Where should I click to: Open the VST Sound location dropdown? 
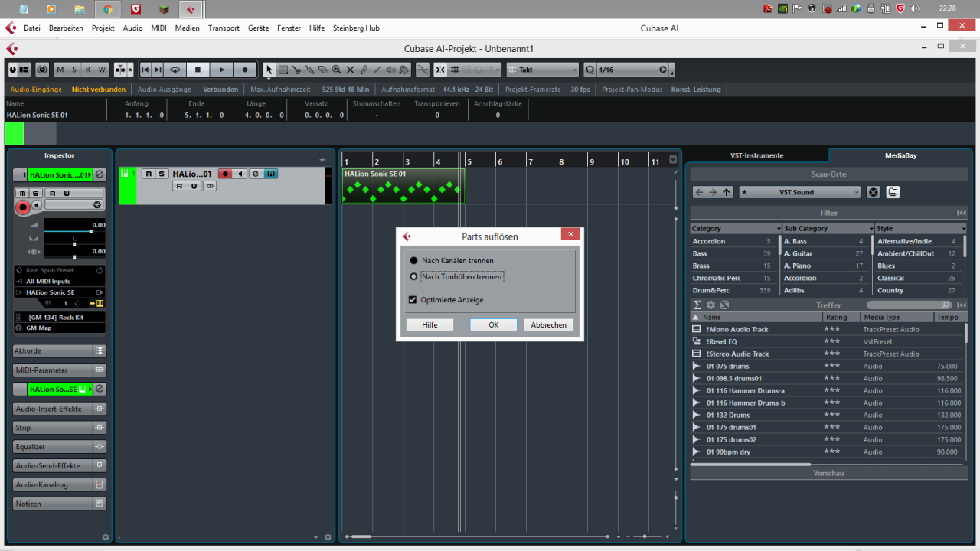(800, 192)
